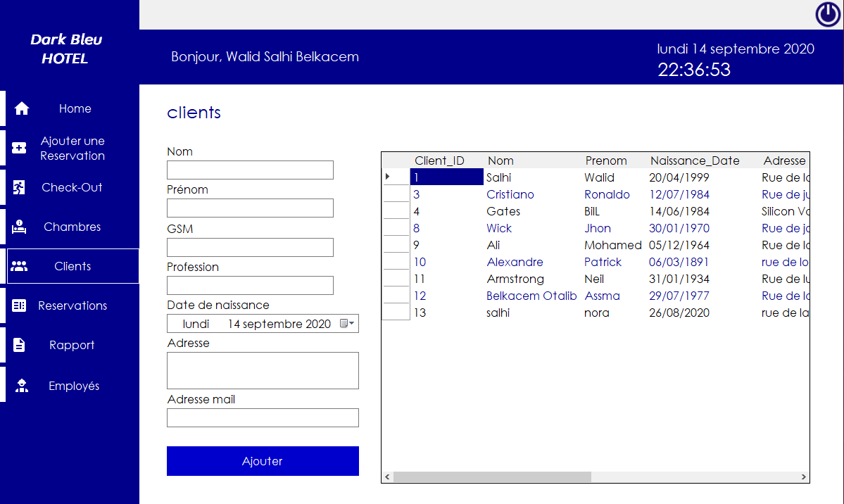
Task: Click 'Silicon V' address cell
Action: point(785,211)
